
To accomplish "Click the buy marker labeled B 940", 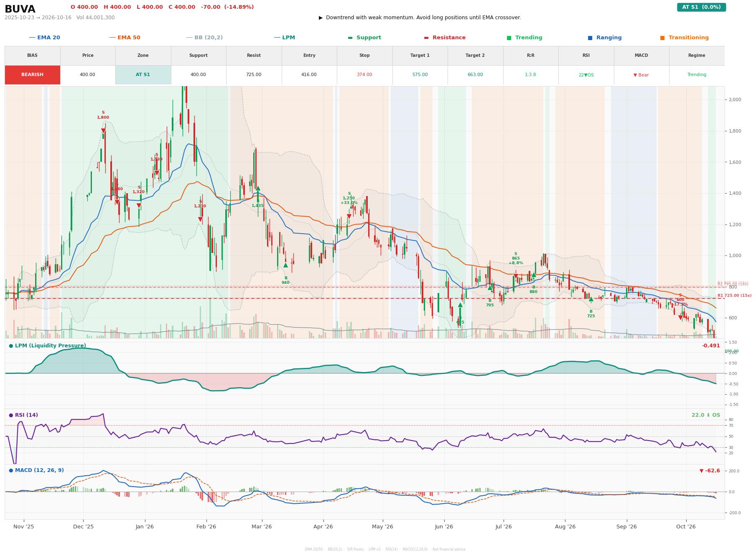I will pyautogui.click(x=285, y=265).
